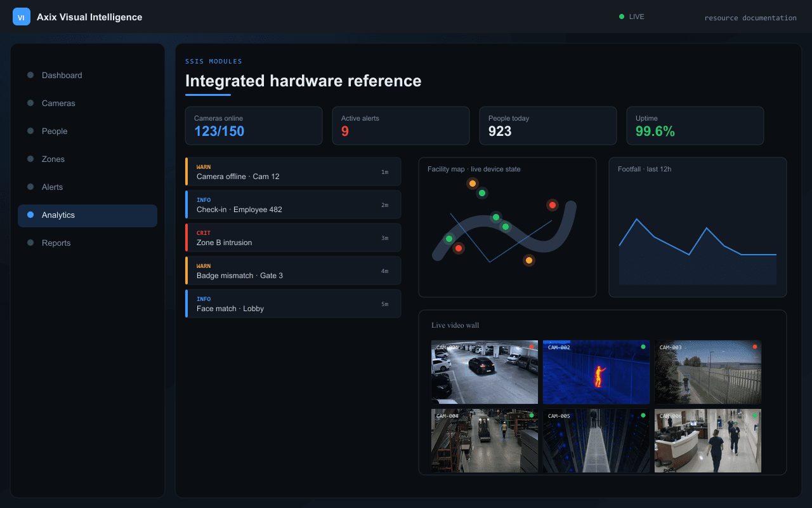Click the blue VI app logo
Screen dimensions: 812x508
tap(22, 17)
